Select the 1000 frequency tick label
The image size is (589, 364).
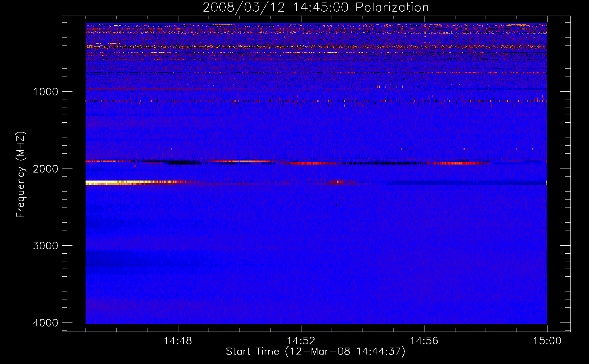tap(46, 91)
